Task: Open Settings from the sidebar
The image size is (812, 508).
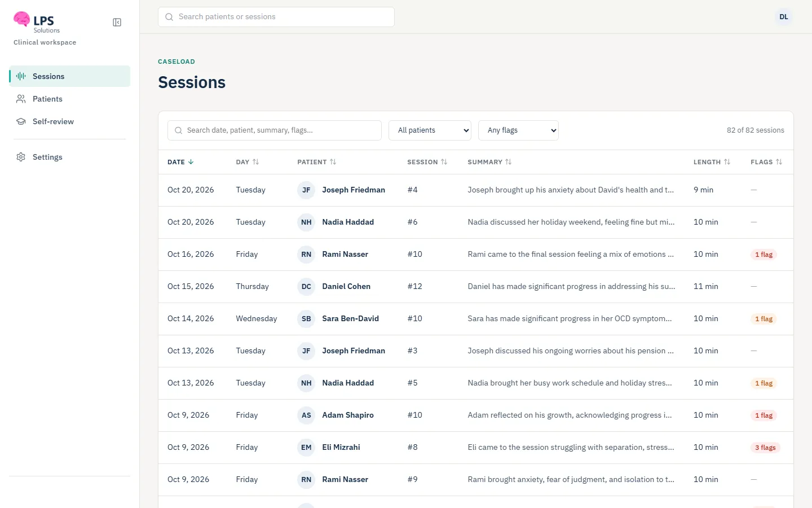Action: point(70,157)
